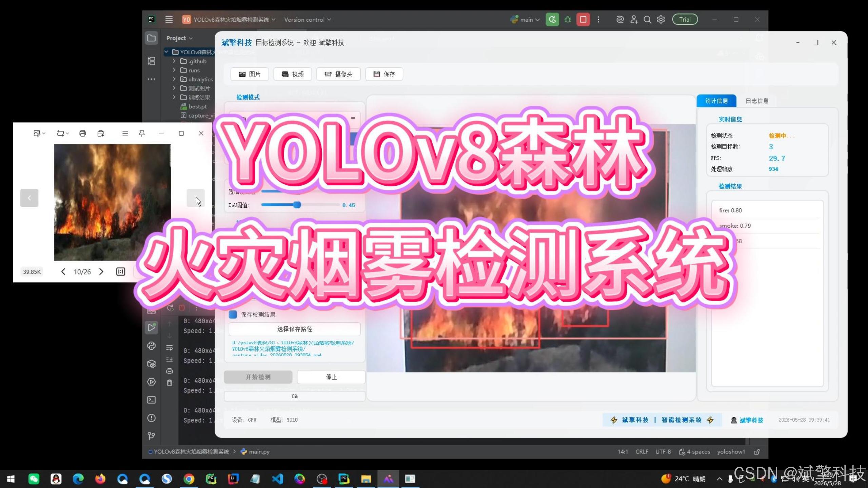
Task: Open the Terminal tool window
Action: pos(151,400)
